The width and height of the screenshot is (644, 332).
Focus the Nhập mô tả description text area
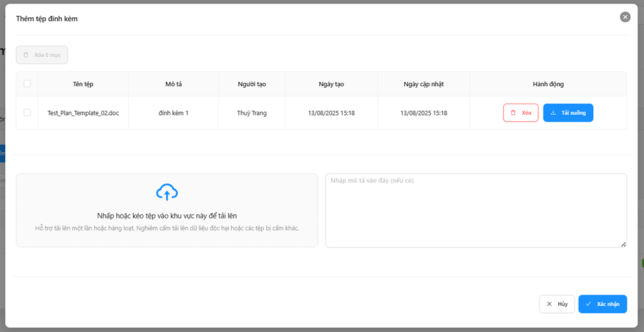(476, 210)
